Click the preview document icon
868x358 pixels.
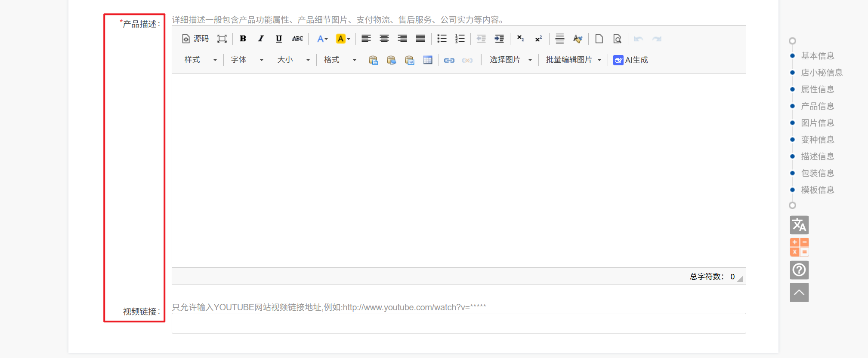click(x=617, y=39)
